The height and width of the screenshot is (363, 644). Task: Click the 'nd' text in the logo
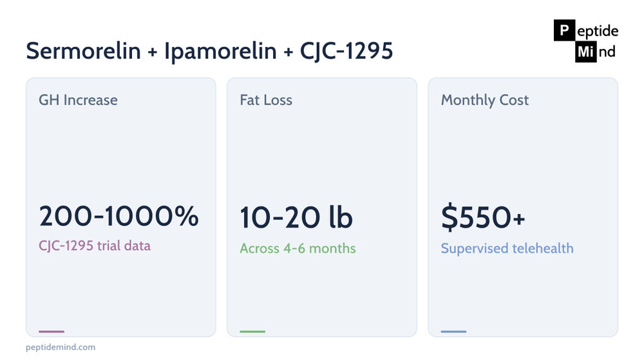(x=607, y=52)
